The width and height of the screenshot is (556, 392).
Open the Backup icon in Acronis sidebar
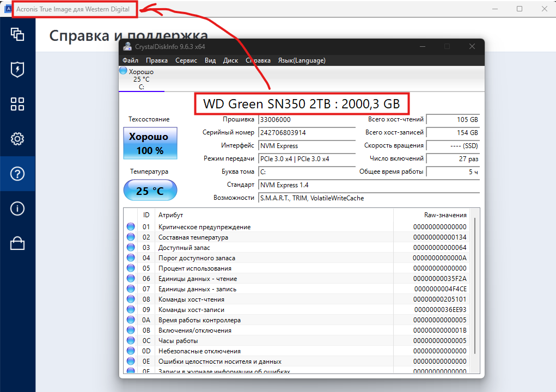[x=17, y=34]
